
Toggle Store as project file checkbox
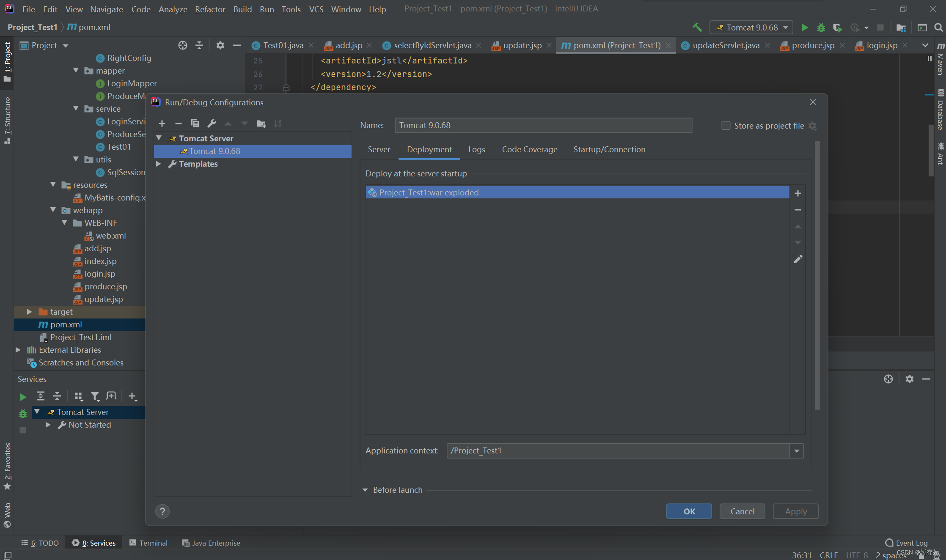(x=726, y=126)
